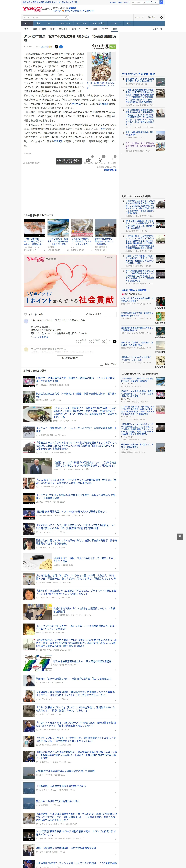Switch to the 速報 tab
Viewport: 186px width, 868px height.
38,24
